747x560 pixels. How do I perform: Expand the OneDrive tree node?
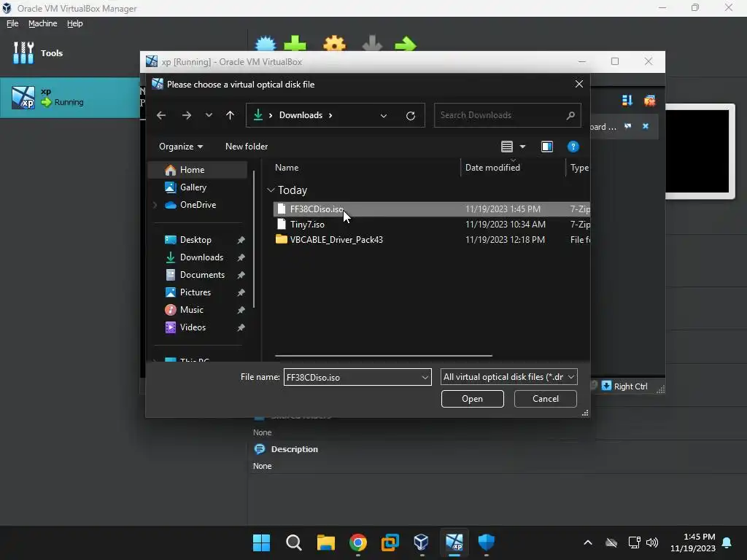coord(155,205)
